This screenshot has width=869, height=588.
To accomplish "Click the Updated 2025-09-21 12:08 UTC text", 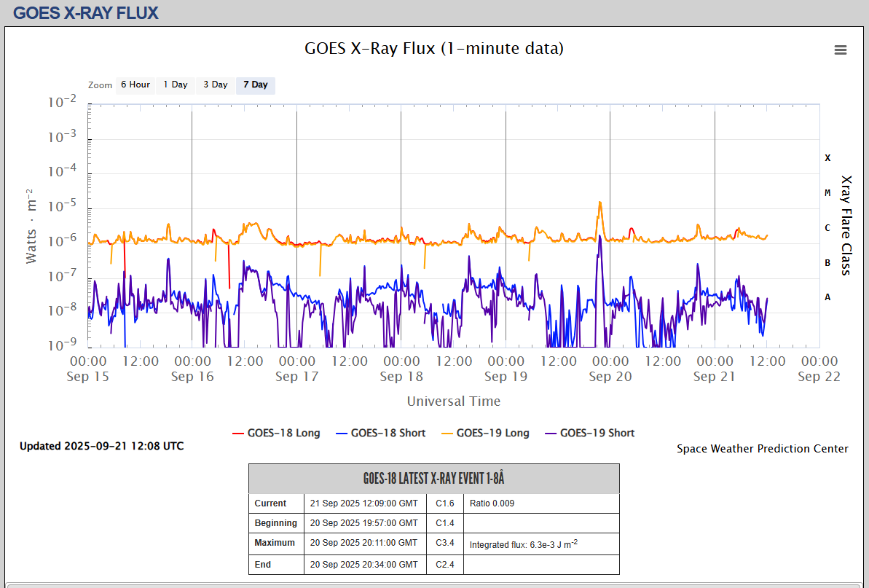I will pyautogui.click(x=101, y=446).
